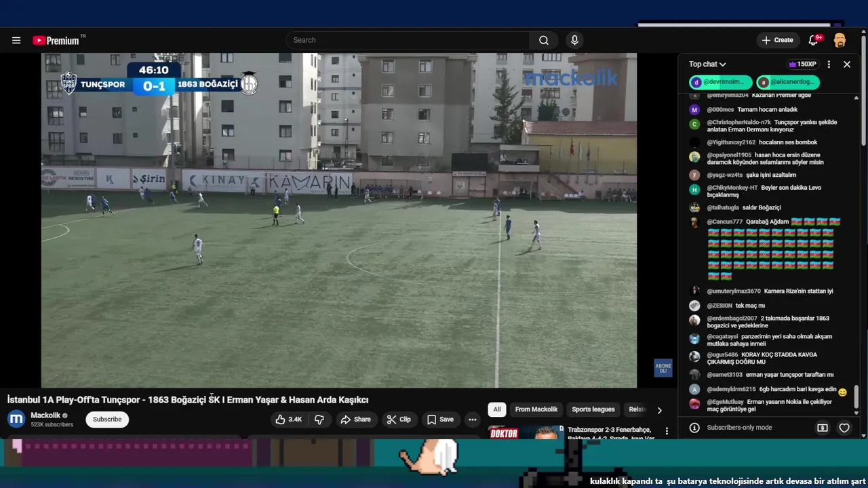868x488 pixels.
Task: Click username @samet3103 in chat
Action: coord(724,375)
